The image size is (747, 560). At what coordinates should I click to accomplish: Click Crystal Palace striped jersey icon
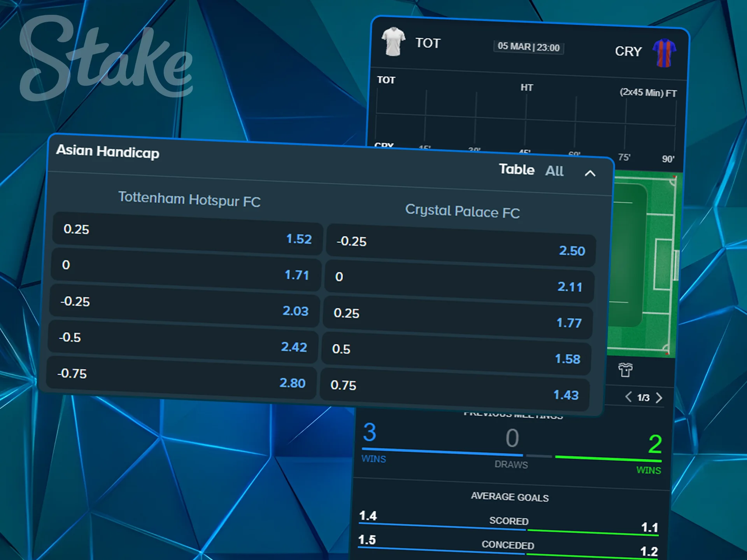[664, 53]
